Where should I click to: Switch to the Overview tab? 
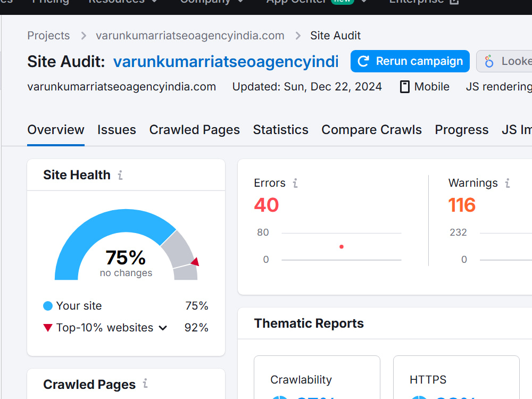pyautogui.click(x=56, y=130)
